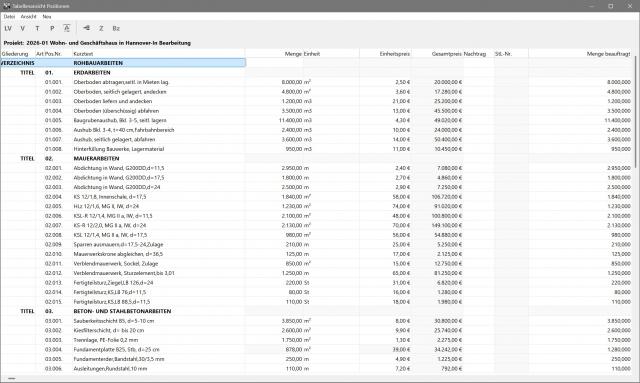The width and height of the screenshot is (640, 383).
Task: Click the V toolbar icon
Action: click(x=22, y=29)
